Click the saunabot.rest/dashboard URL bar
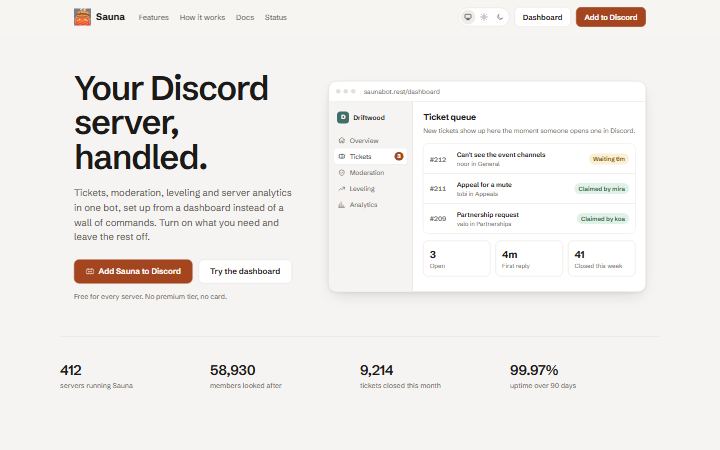The height and width of the screenshot is (450, 720). coord(402,92)
